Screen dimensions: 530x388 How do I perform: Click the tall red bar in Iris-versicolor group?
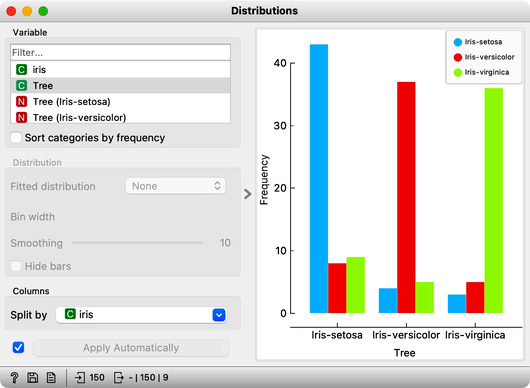click(406, 197)
